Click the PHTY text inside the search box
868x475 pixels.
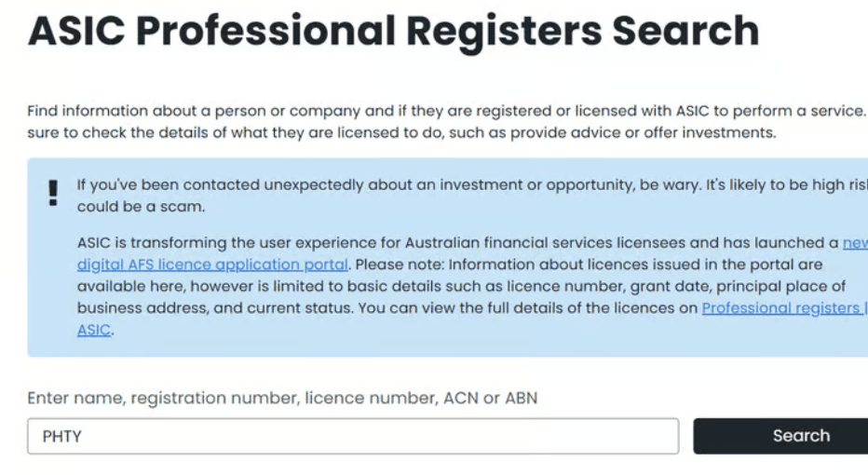[x=62, y=436]
